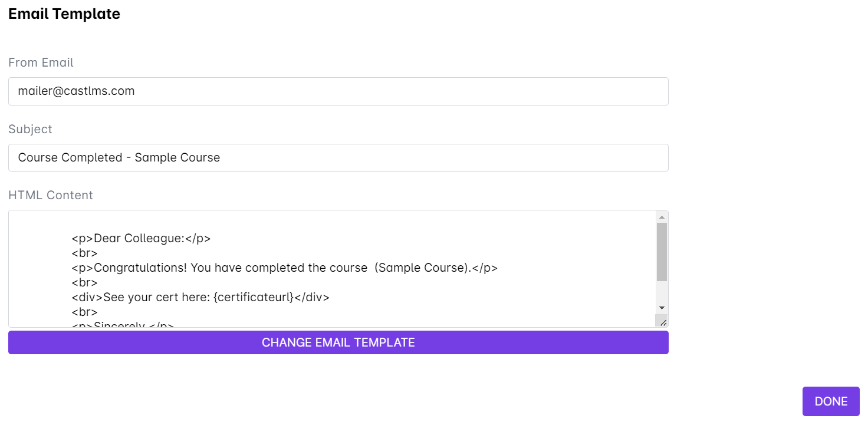The height and width of the screenshot is (422, 868).
Task: Click the {certificateurl} placeholder text
Action: (x=254, y=297)
